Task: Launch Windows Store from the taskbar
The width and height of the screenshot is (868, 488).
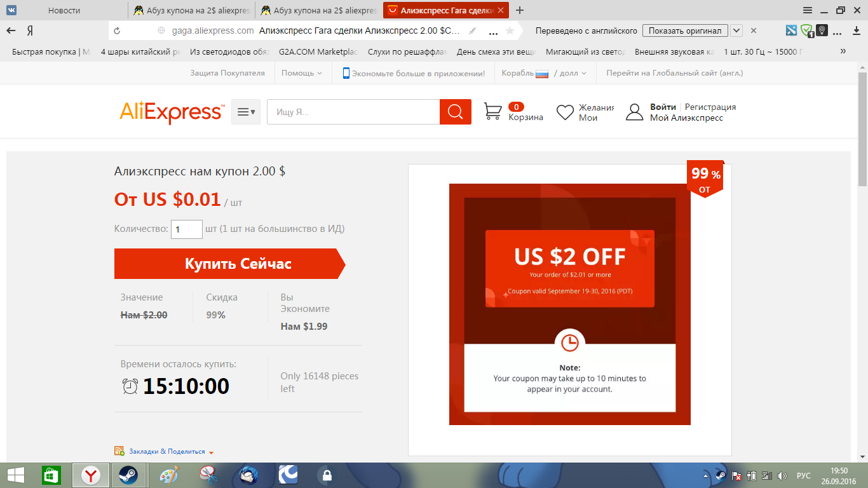Action: tap(51, 475)
